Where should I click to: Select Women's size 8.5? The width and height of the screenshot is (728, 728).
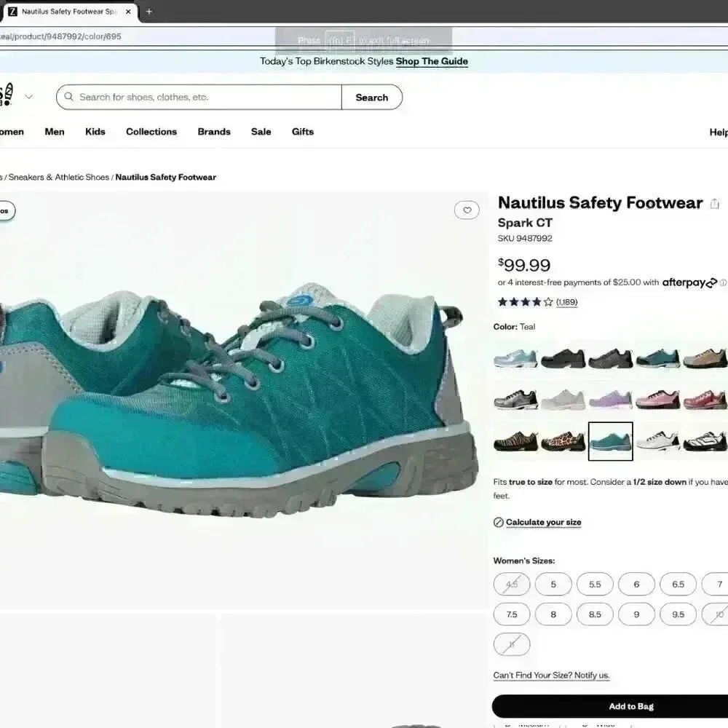coord(595,614)
